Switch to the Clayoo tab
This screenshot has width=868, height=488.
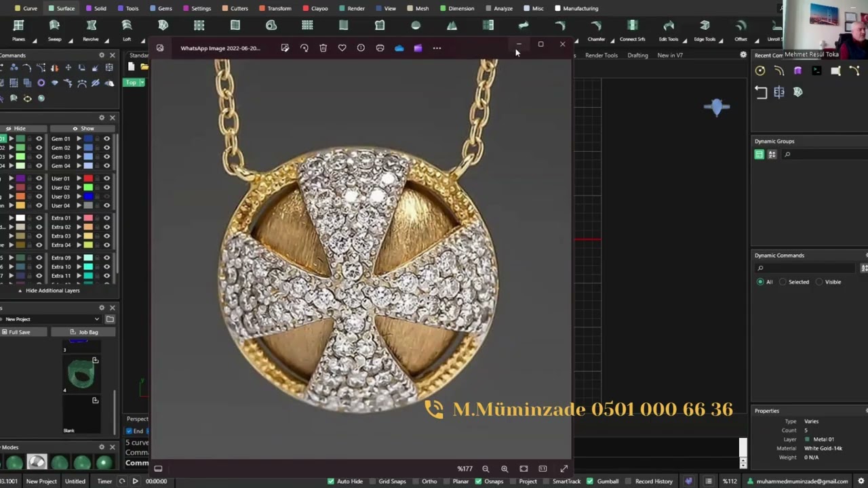(x=315, y=8)
